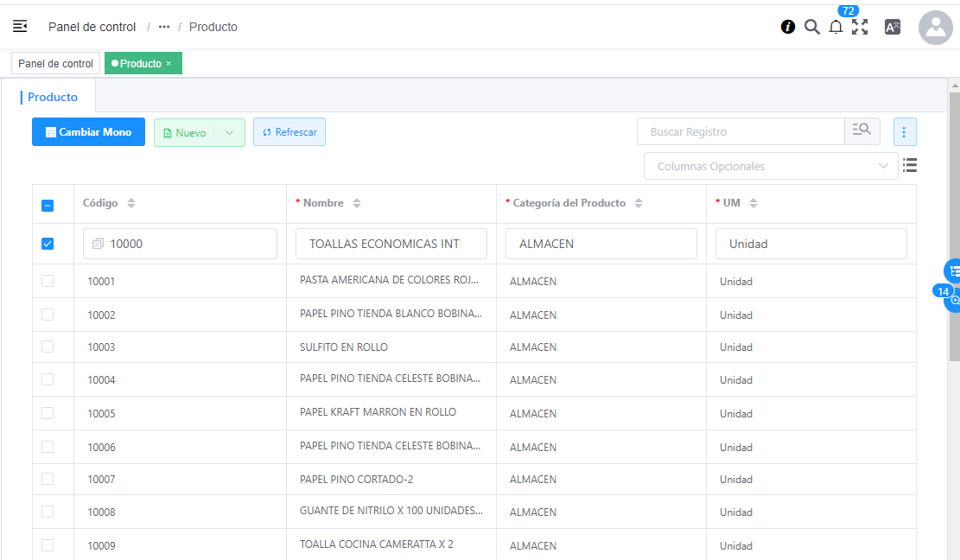Open notifications bell with 72 badge

pyautogui.click(x=836, y=27)
